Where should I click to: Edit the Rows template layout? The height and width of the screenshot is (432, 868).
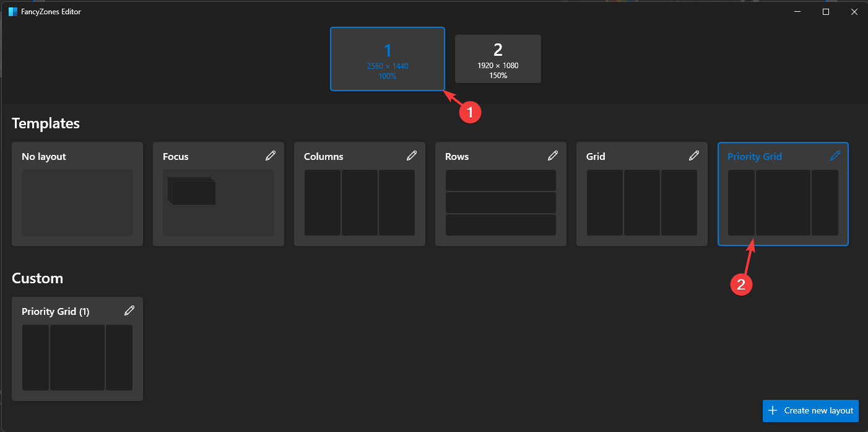pos(552,156)
